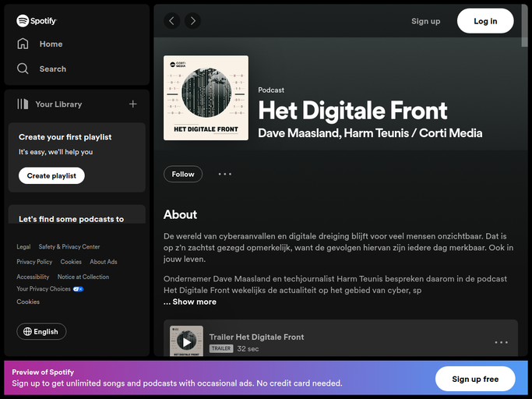Click the TRAILER tag on the episode
This screenshot has height=399, width=532.
pos(221,349)
